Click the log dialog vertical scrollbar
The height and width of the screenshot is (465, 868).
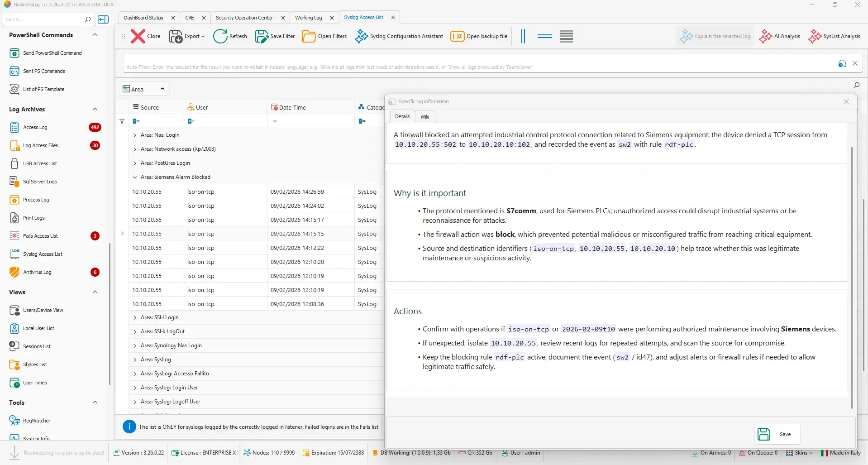[x=852, y=277]
